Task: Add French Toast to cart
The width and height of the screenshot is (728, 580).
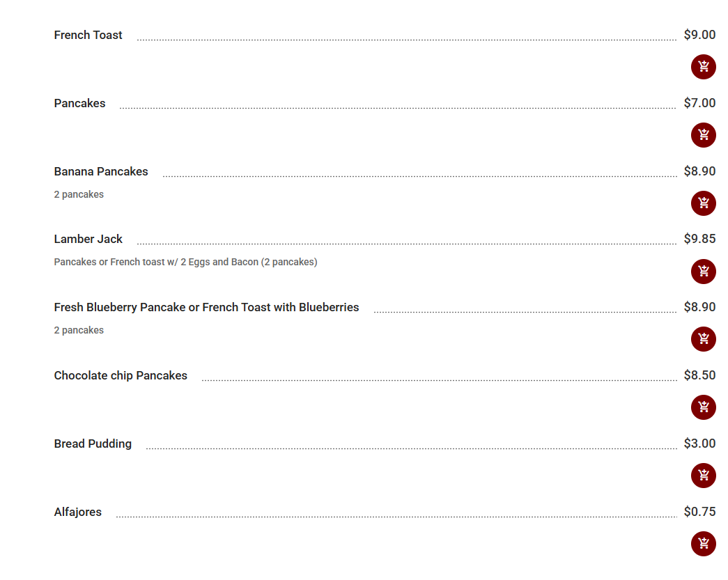Action: click(703, 67)
